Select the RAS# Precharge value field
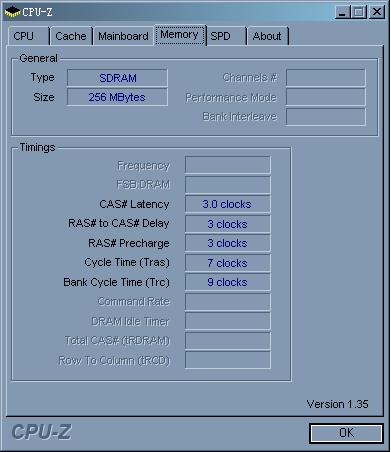This screenshot has width=391, height=452. [x=227, y=243]
